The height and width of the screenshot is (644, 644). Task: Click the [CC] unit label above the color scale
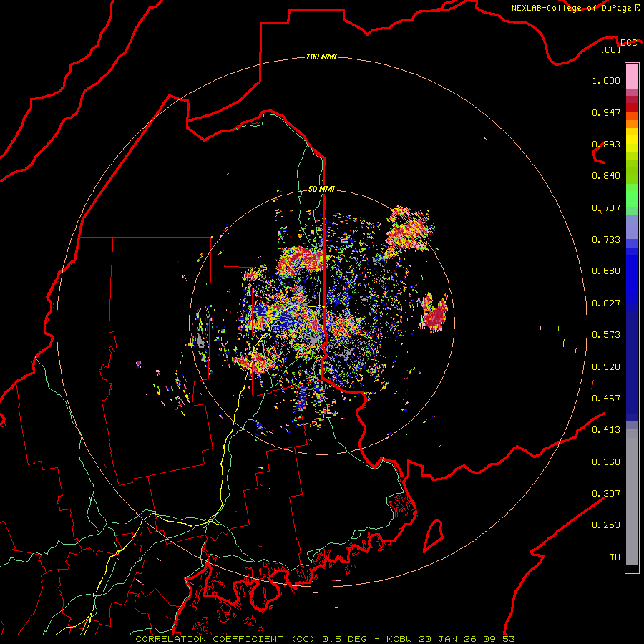[x=611, y=49]
